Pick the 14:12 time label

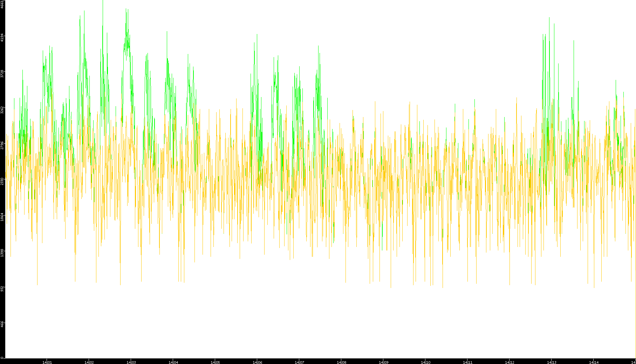click(x=510, y=362)
